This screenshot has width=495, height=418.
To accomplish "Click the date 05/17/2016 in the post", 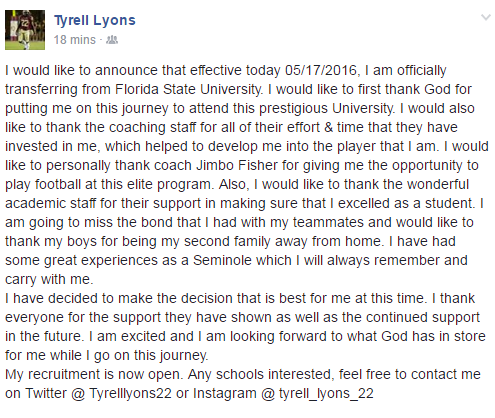I will tap(321, 71).
